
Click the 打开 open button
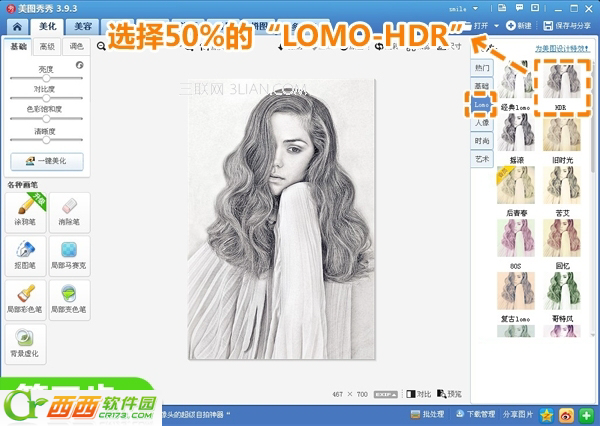pos(476,26)
